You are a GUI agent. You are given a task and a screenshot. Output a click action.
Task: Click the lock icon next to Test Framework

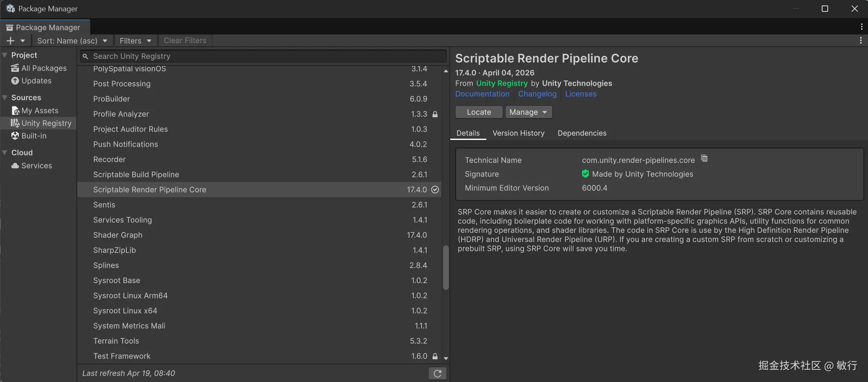tap(435, 356)
